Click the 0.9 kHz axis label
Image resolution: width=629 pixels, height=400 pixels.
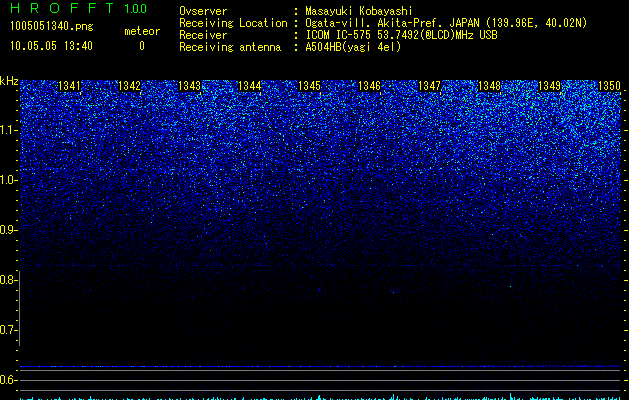click(x=8, y=230)
